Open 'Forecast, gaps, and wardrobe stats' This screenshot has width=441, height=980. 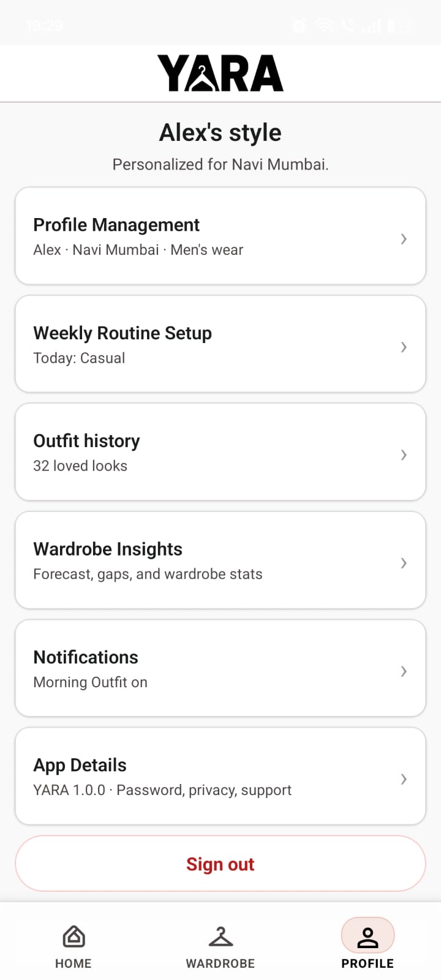148,575
